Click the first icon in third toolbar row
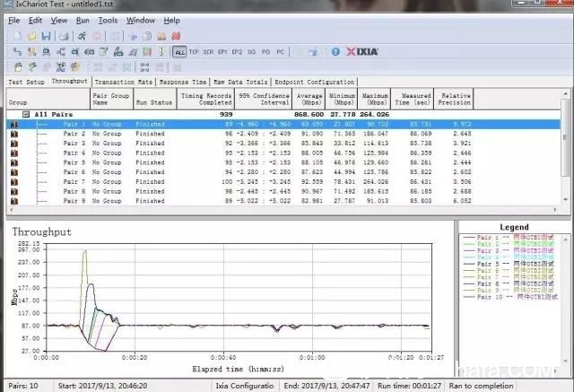The height and width of the screenshot is (392, 574). [18, 67]
